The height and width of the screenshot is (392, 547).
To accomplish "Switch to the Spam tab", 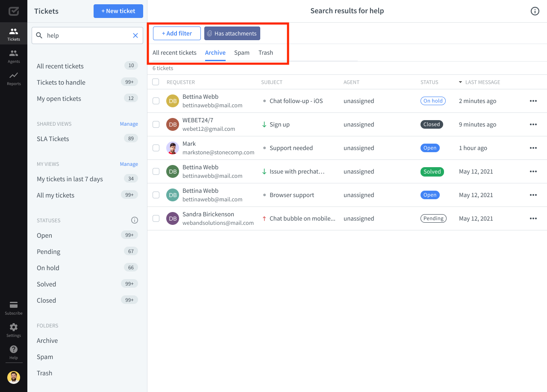I will point(242,53).
